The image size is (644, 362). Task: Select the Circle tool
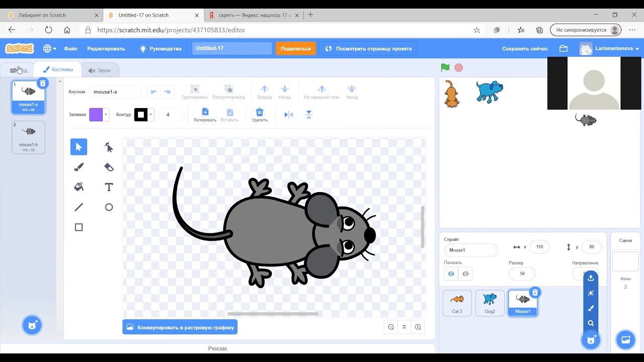(109, 207)
